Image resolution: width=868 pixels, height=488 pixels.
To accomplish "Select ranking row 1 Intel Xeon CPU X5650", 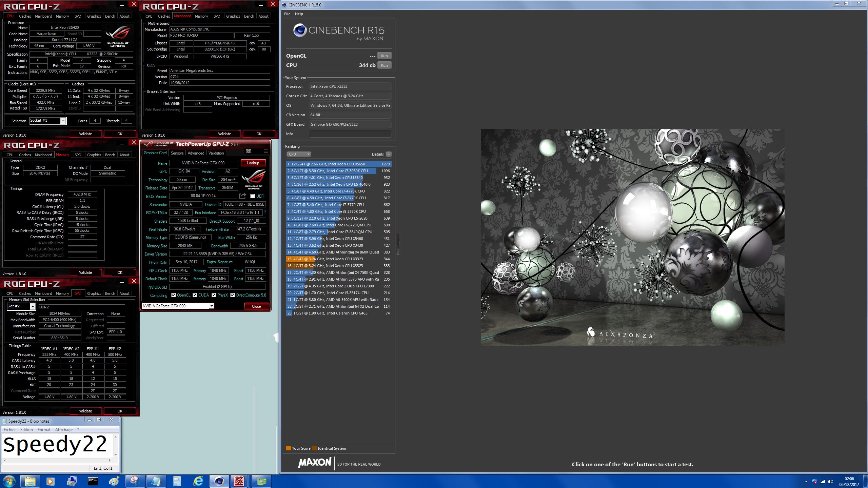I will pos(338,164).
